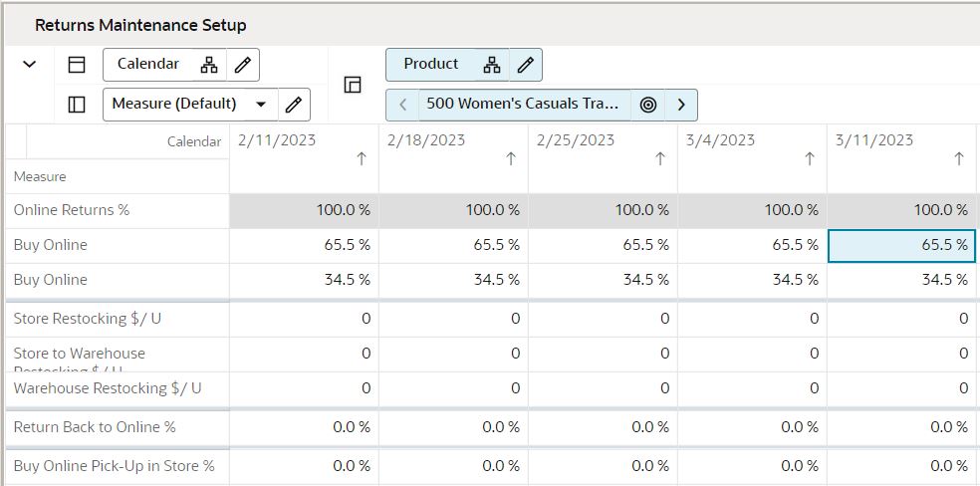Go to the next product with the right chevron
This screenshot has height=486, width=980.
[x=681, y=105]
